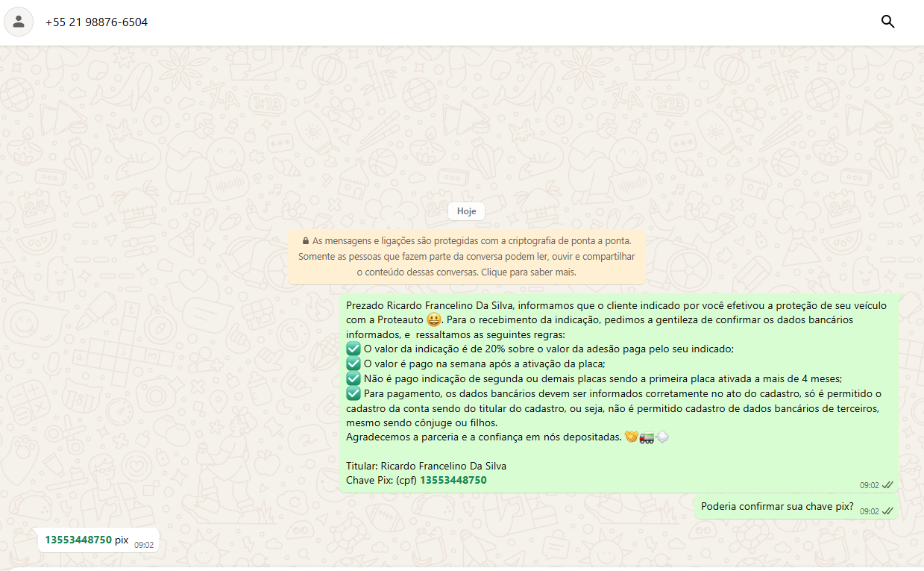
Task: Click the contact profile avatar
Action: click(x=19, y=22)
